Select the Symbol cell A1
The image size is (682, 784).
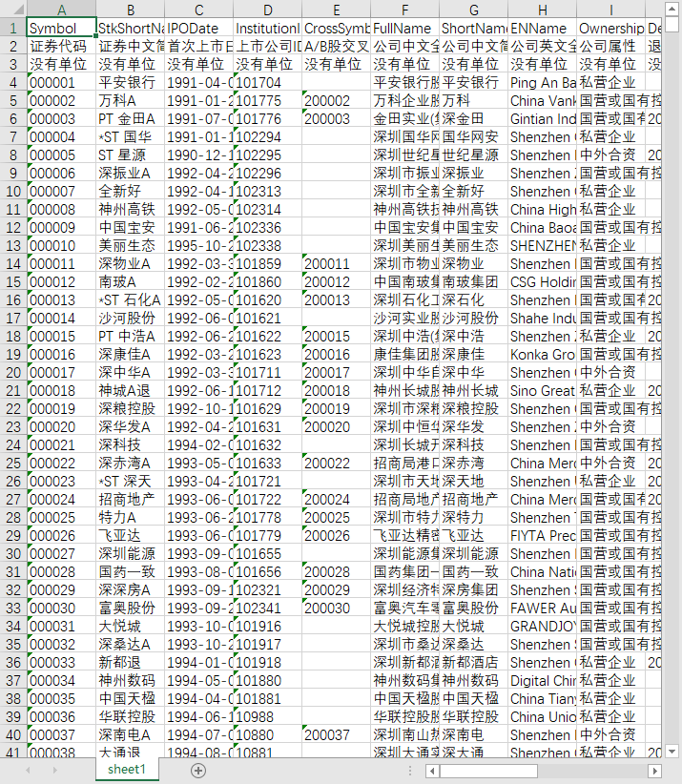point(61,28)
